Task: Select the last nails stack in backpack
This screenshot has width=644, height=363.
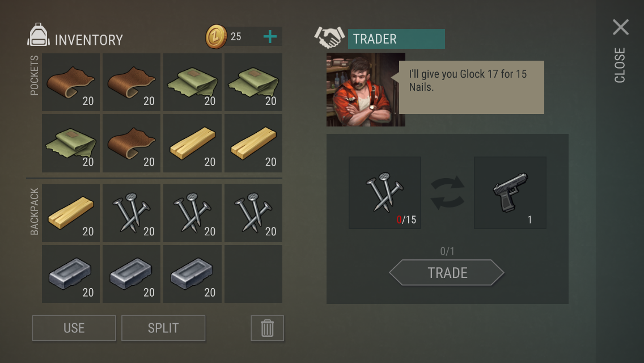Action: [253, 213]
